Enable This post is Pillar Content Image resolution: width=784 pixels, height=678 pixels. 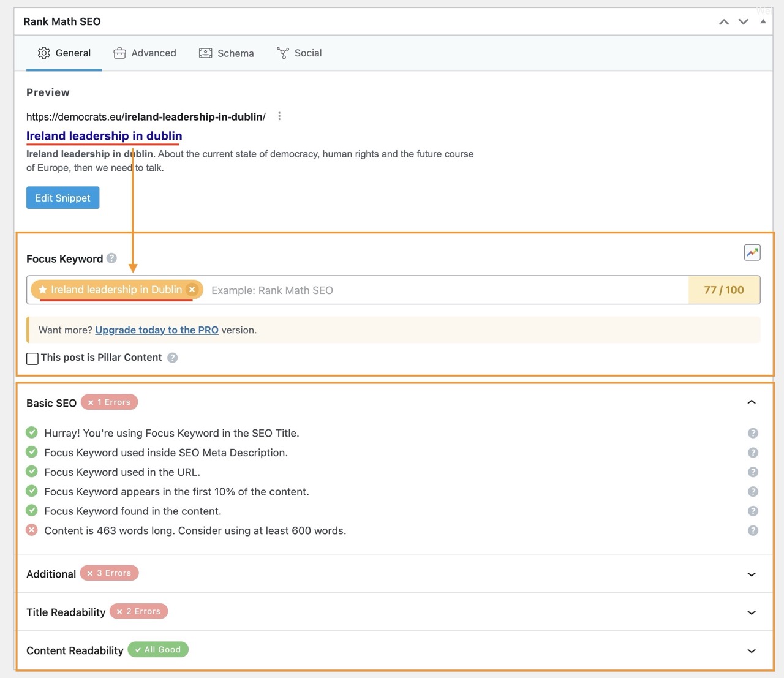click(x=32, y=358)
